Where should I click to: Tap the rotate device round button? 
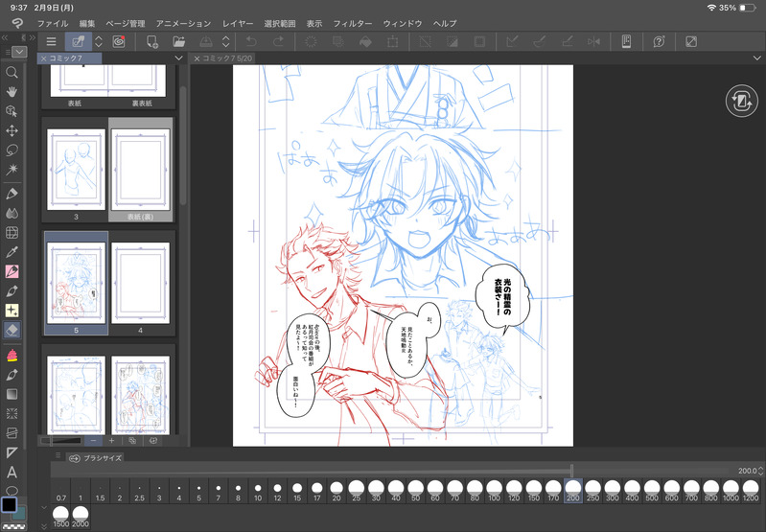click(742, 101)
